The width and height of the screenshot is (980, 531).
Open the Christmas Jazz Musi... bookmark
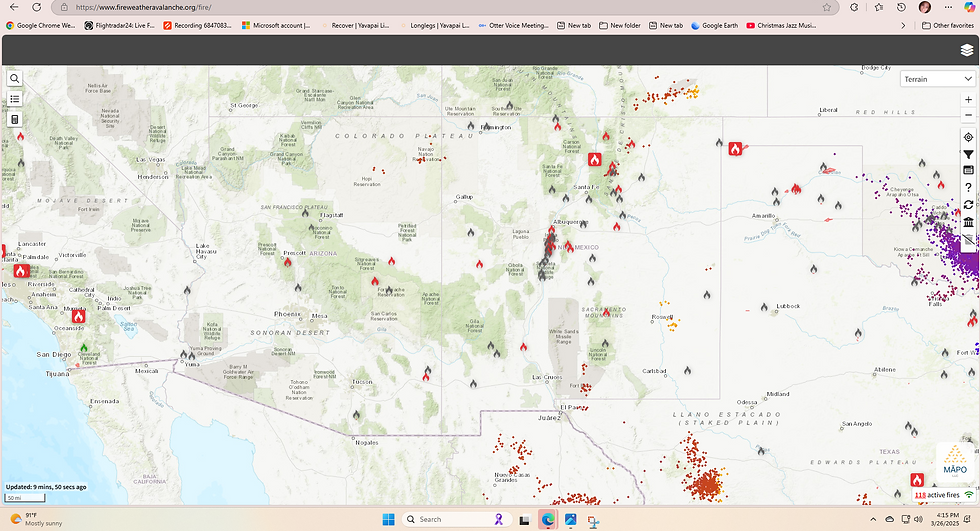(781, 26)
